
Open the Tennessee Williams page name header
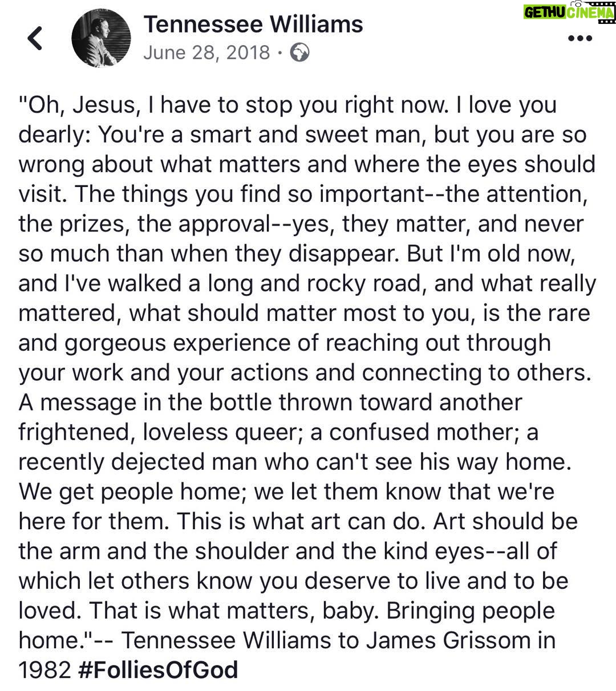[x=253, y=24]
